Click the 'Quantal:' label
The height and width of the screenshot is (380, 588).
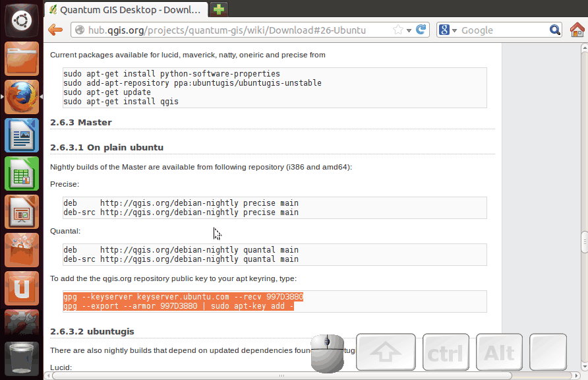point(65,231)
